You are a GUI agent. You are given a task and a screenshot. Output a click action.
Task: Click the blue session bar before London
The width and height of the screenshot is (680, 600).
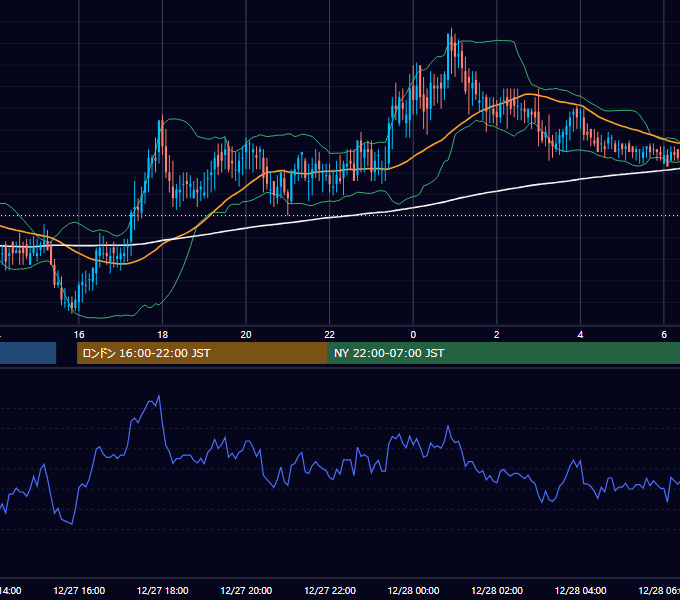click(28, 353)
